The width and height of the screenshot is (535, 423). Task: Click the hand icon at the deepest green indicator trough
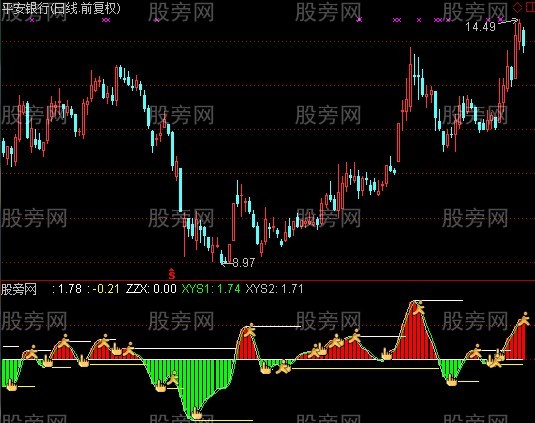197,413
